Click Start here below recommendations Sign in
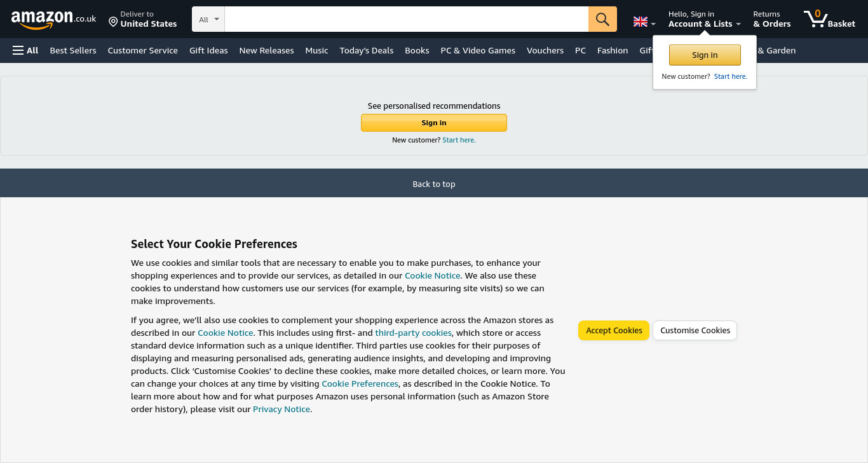Image resolution: width=868 pixels, height=463 pixels. click(459, 140)
